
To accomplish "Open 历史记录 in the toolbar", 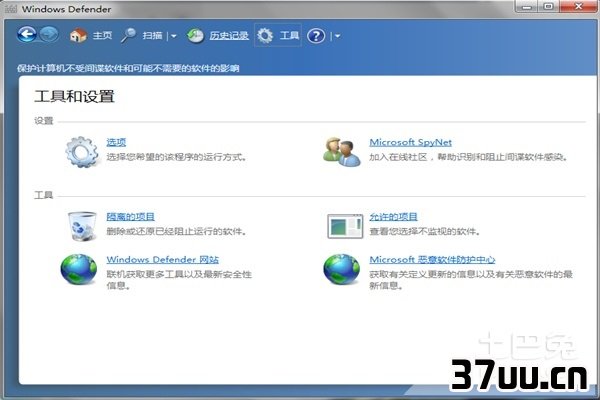I will (229, 36).
